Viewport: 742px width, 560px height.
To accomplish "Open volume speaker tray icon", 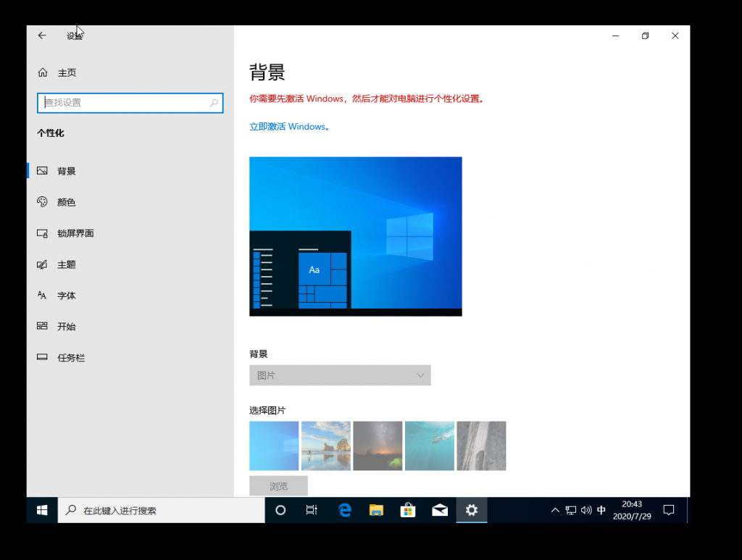I will 586,510.
